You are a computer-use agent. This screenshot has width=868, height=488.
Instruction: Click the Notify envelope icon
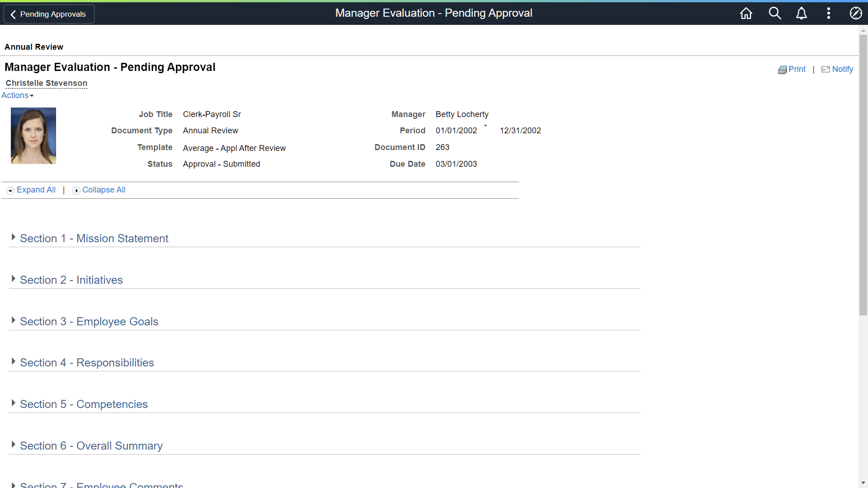825,69
